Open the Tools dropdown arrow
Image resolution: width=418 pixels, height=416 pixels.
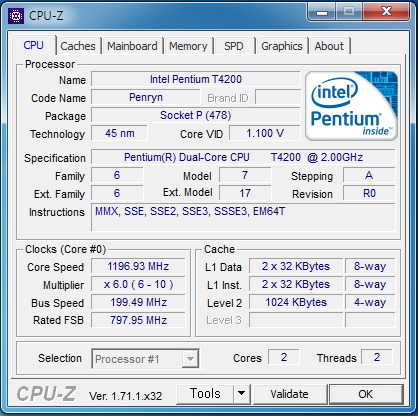point(241,394)
